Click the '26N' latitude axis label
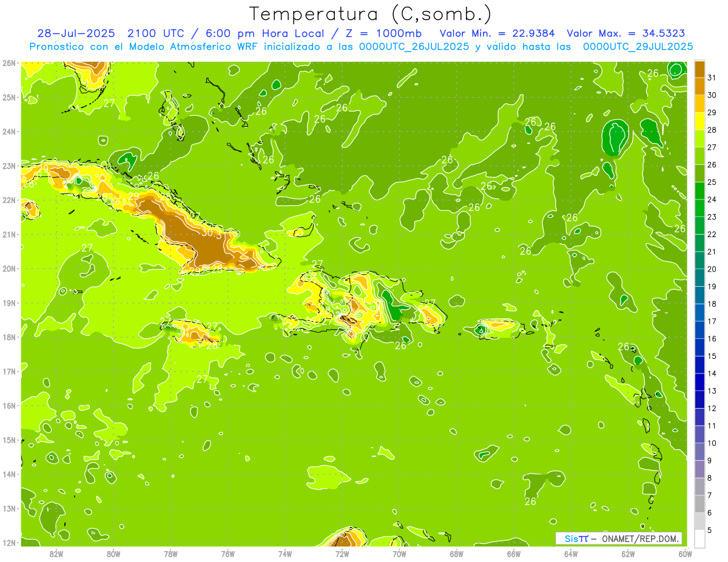Viewport: 728px width, 562px height. pos(8,63)
